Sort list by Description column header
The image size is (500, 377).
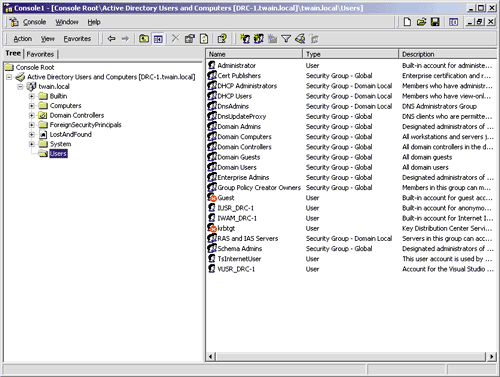point(448,54)
